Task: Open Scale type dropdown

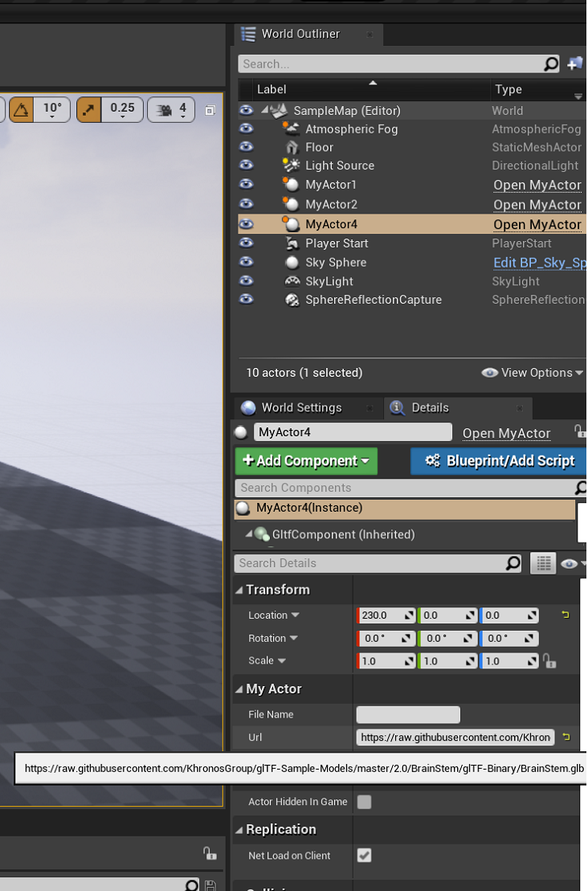Action: [281, 660]
